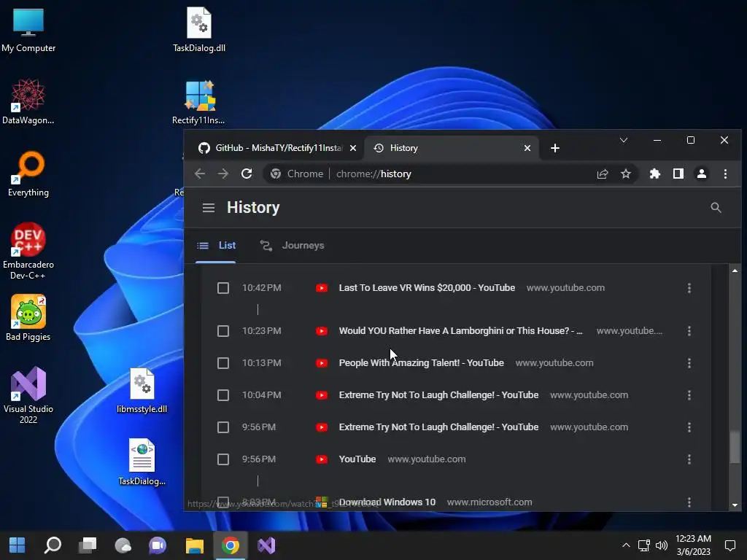This screenshot has width=747, height=560.
Task: Open Download Windows 10 link
Action: 387,502
